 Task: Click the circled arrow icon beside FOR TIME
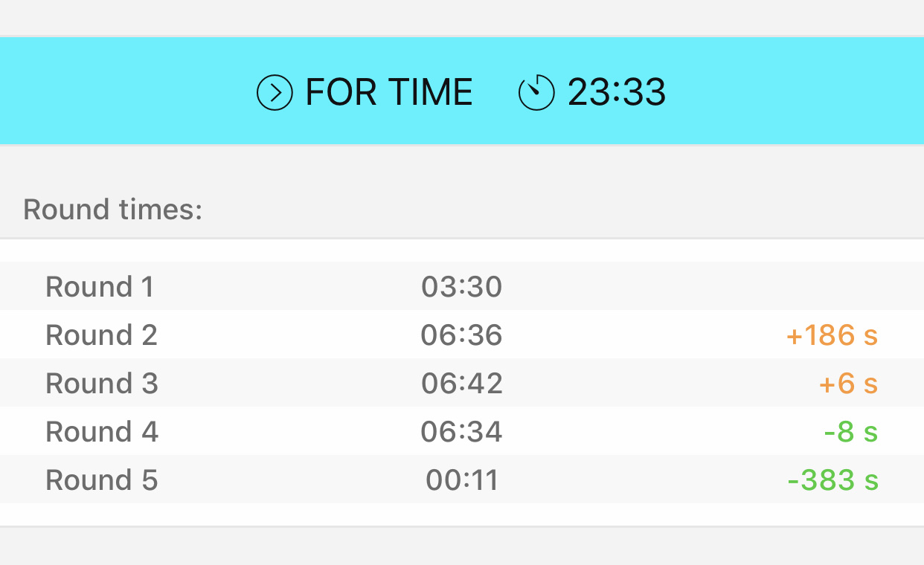[275, 93]
